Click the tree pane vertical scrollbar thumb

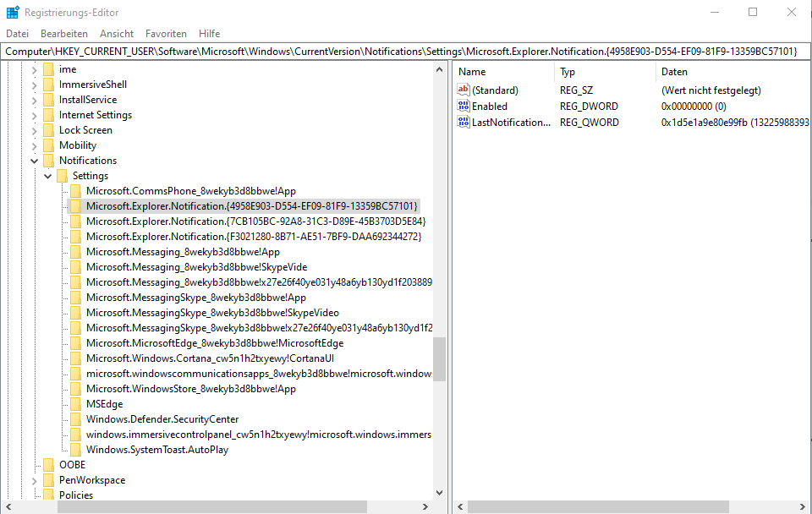[439, 359]
